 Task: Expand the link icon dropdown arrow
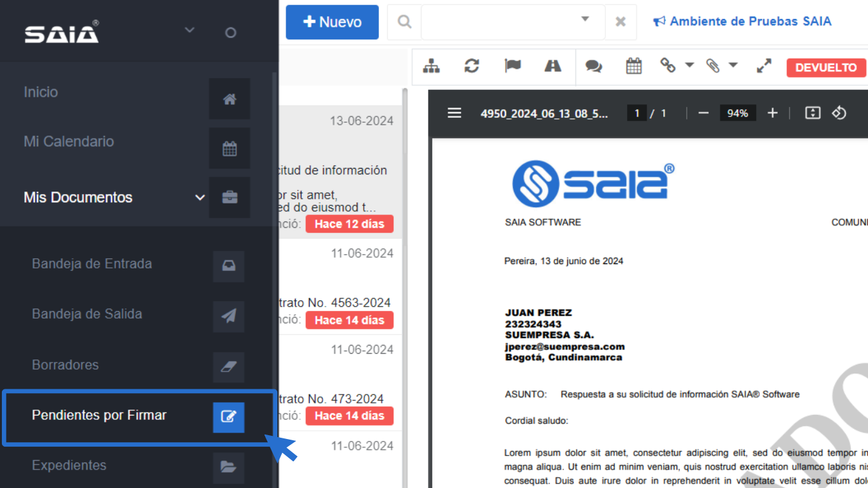coord(689,66)
